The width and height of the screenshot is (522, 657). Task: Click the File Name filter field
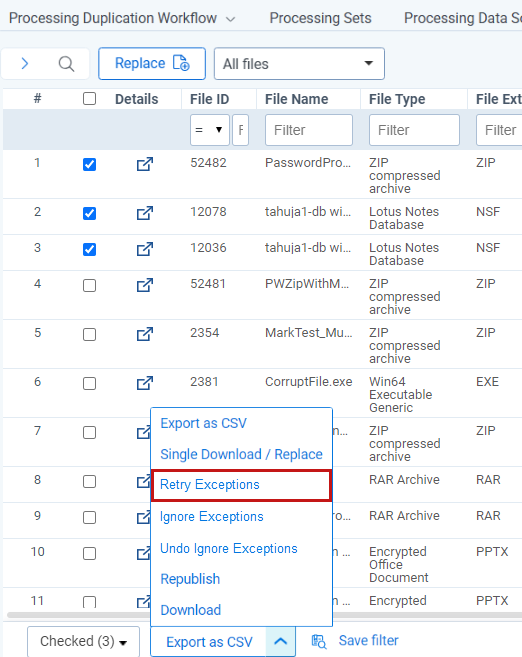[x=309, y=130]
